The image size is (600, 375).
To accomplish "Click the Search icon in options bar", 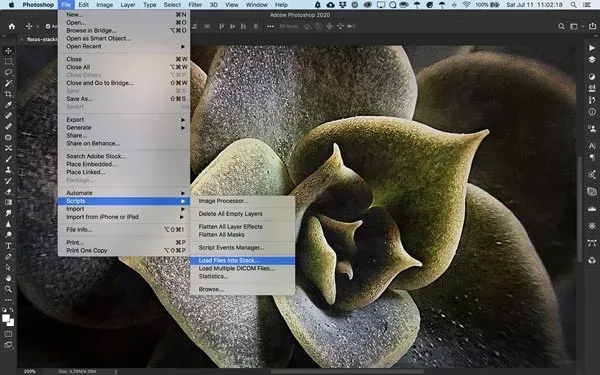I will tap(561, 26).
